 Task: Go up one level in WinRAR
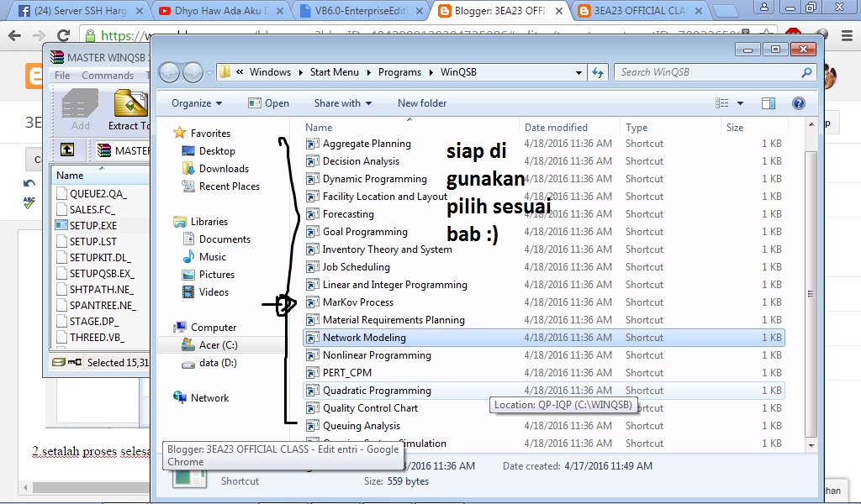pyautogui.click(x=67, y=150)
